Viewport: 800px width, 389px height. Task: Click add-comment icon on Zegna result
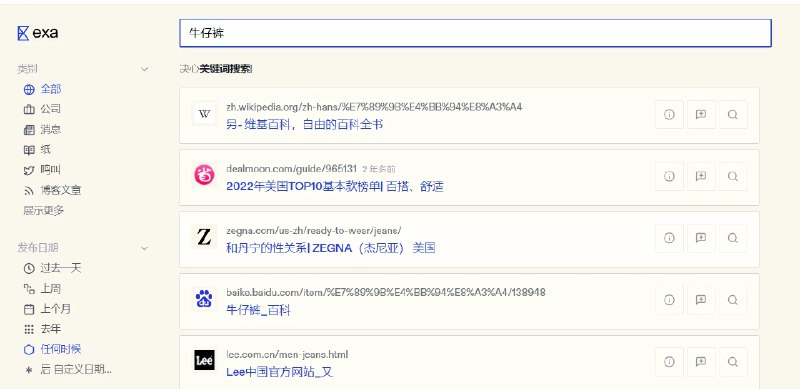pos(701,238)
